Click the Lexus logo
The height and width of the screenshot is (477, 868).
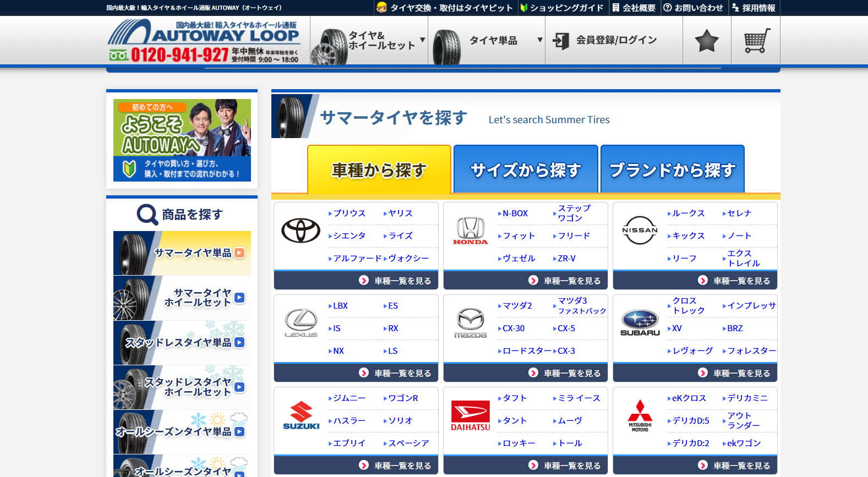301,323
